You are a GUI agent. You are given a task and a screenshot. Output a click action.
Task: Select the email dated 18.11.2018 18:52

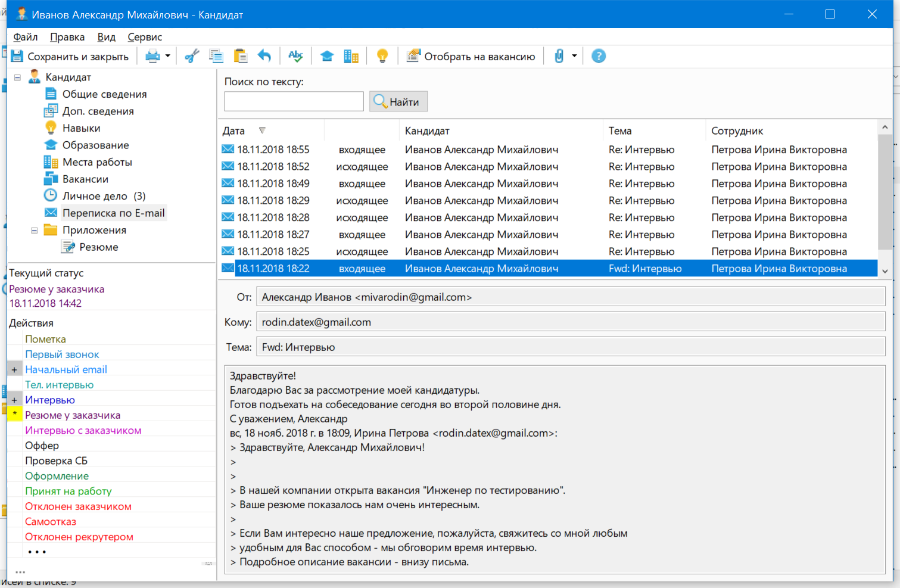pos(548,167)
